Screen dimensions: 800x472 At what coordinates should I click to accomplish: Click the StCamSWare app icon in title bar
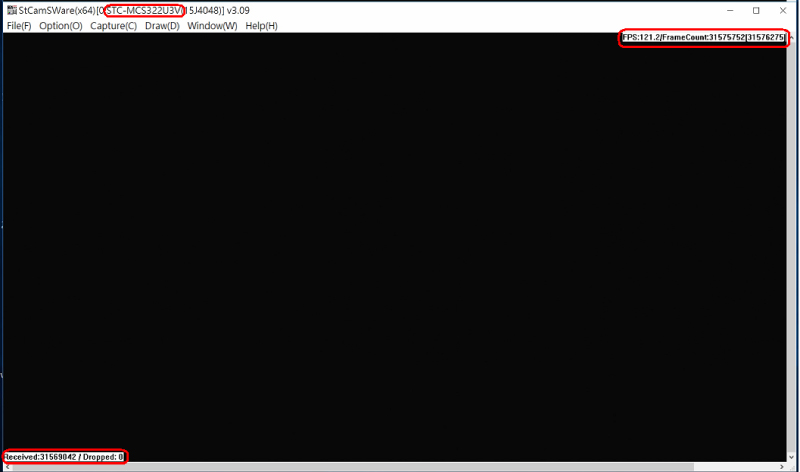11,10
